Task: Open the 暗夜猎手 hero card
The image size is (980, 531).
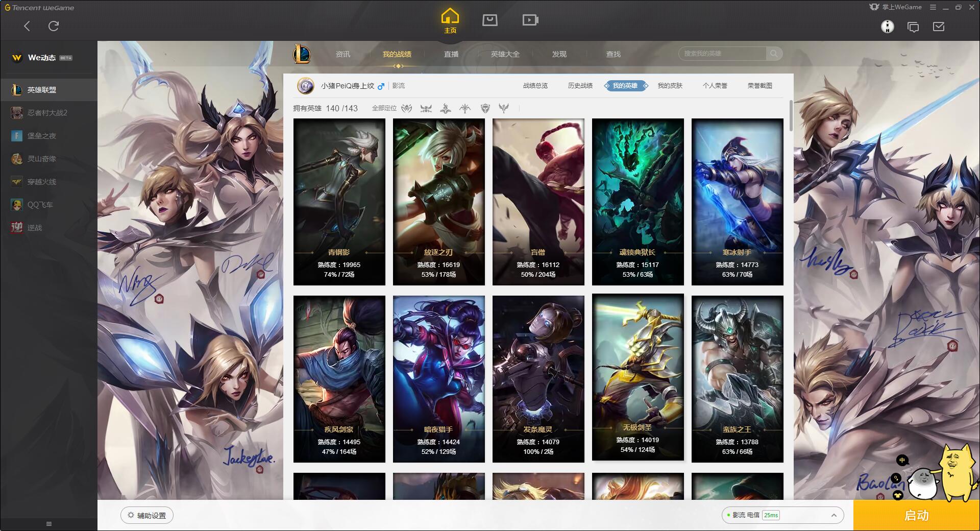Action: [x=439, y=379]
